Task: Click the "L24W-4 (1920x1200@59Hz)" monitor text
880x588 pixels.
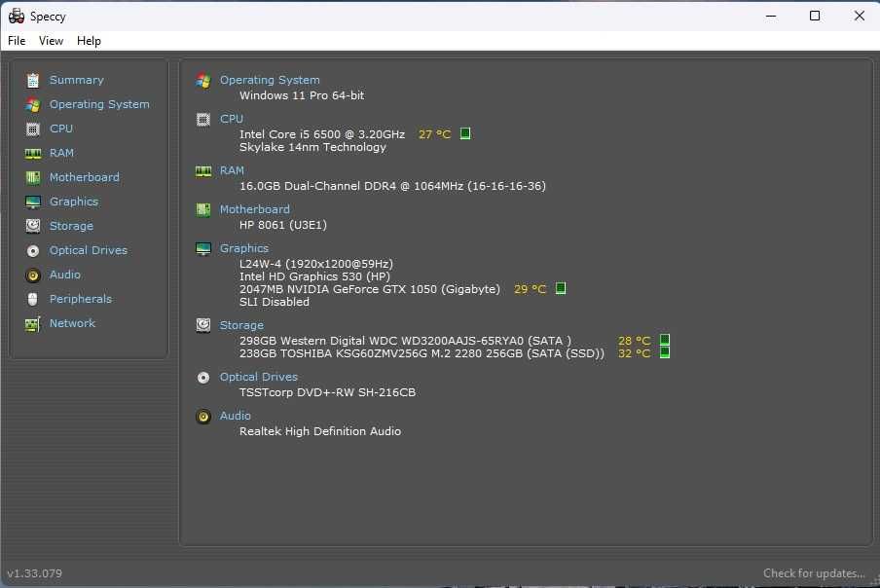Action: point(316,264)
